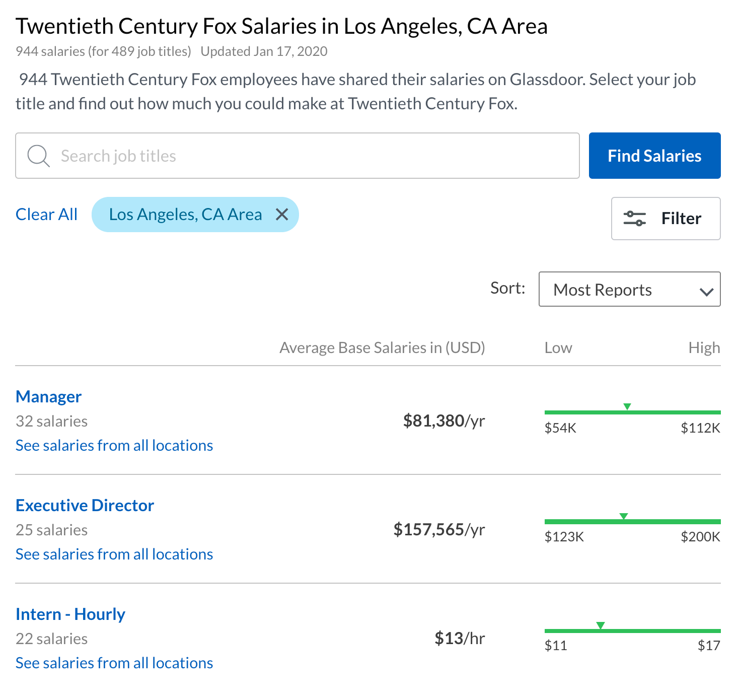See all-location salaries for Intern - Hourly
The height and width of the screenshot is (700, 739).
(x=114, y=663)
